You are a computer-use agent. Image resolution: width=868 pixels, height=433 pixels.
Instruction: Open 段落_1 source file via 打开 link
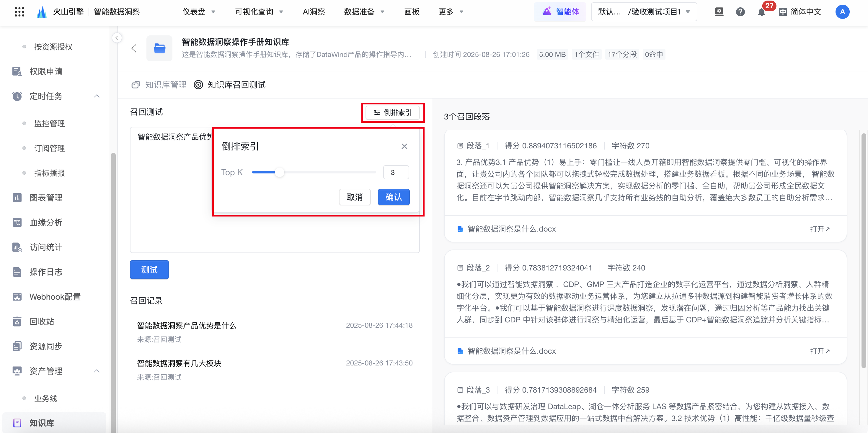[820, 229]
